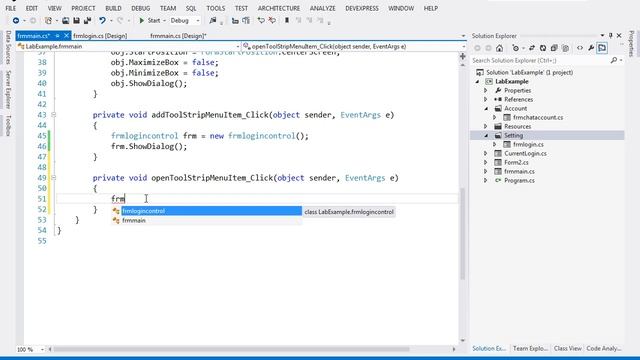The width and height of the screenshot is (640, 360).
Task: Refresh the Solution Explorer
Action: 543,48
